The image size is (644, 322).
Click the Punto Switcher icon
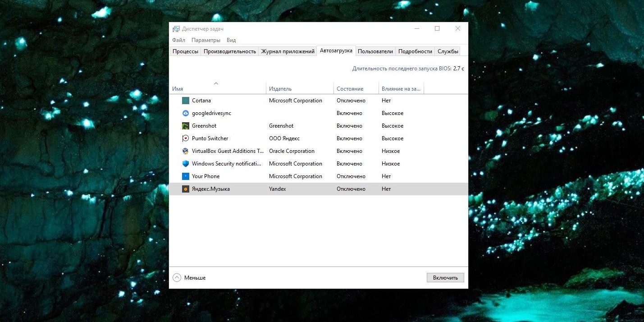tap(186, 138)
